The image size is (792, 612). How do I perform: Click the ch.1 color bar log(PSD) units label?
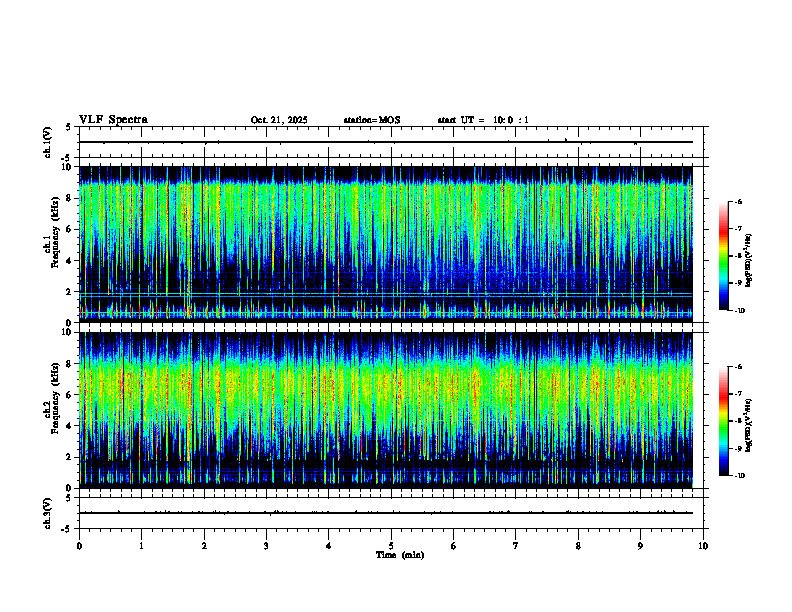point(749,261)
